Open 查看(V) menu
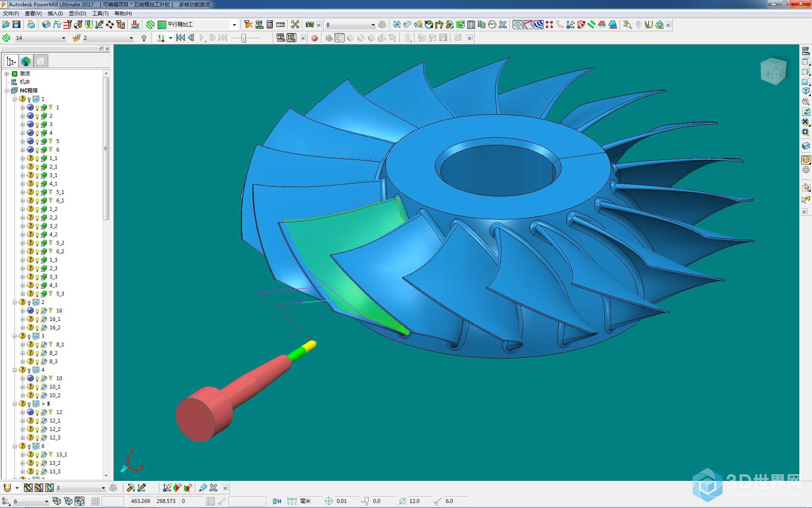The height and width of the screenshot is (508, 812). click(33, 14)
